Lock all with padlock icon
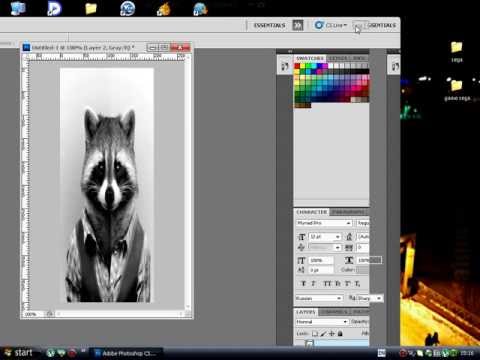The height and width of the screenshot is (360, 480). pos(340,333)
